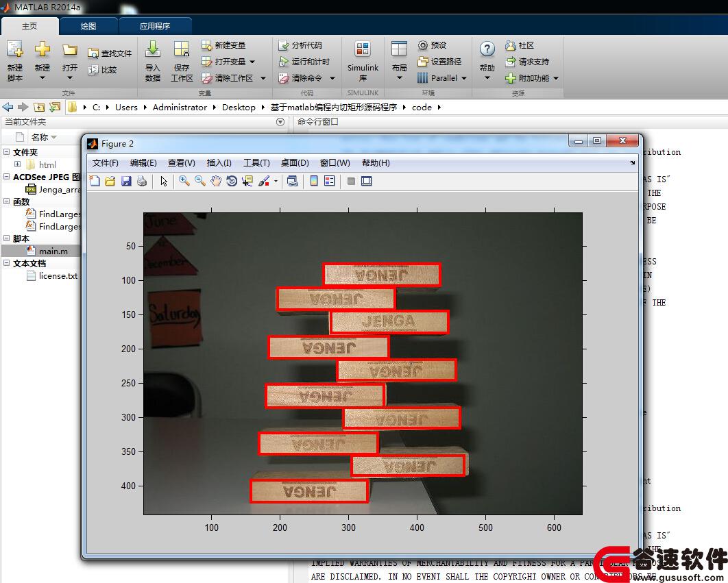Collapse the 文本文档 group in file browser
The height and width of the screenshot is (583, 728).
pos(6,262)
